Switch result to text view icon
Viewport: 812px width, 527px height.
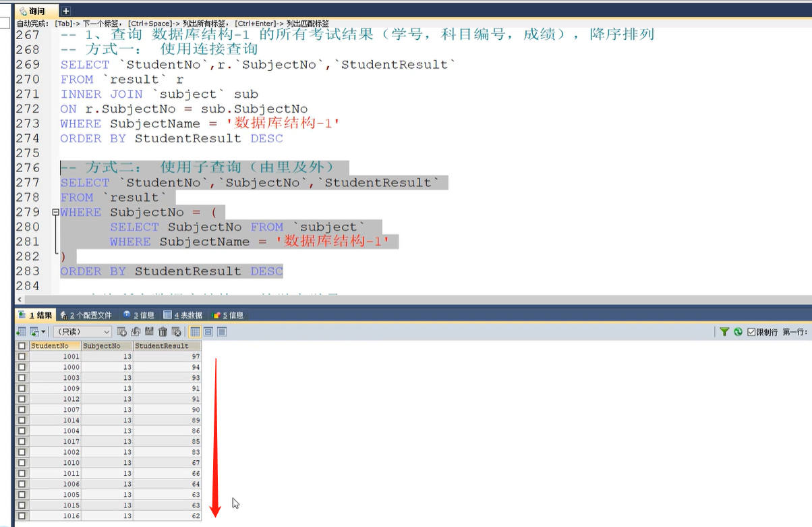tap(222, 332)
